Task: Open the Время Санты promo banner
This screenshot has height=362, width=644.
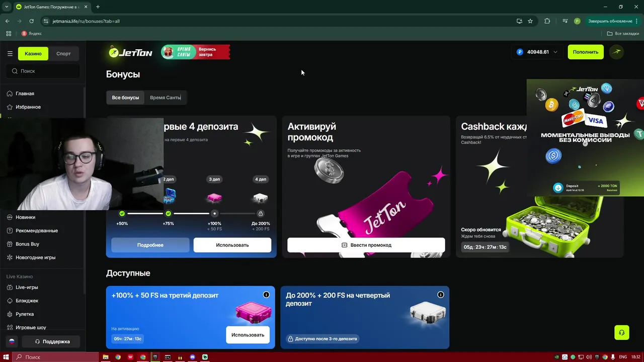Action: [196, 52]
